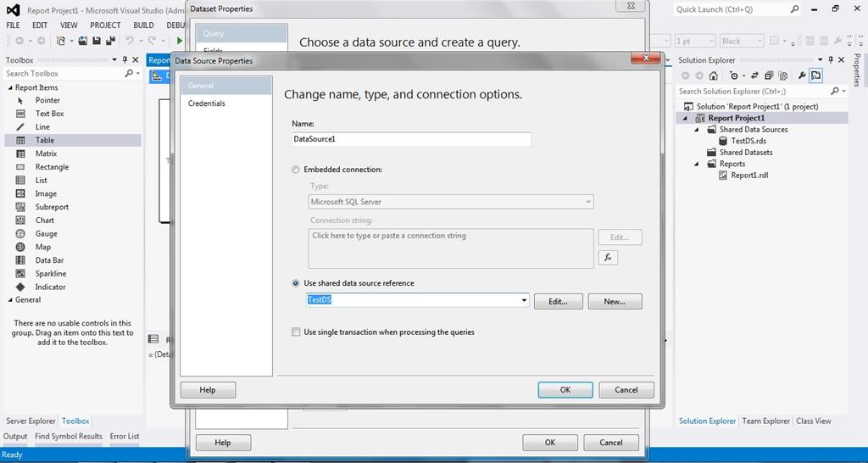The width and height of the screenshot is (868, 463).
Task: Click Cancel in Data Source Properties dialog
Action: (x=626, y=390)
